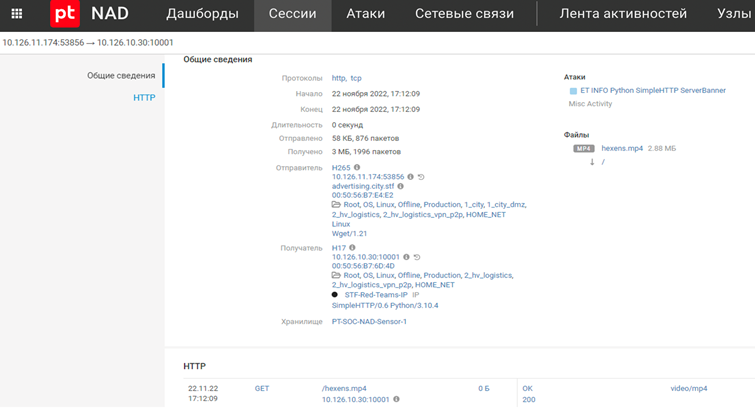Click history icon beside recipient 10.126.10.30:10001
The width and height of the screenshot is (755, 414).
click(417, 257)
